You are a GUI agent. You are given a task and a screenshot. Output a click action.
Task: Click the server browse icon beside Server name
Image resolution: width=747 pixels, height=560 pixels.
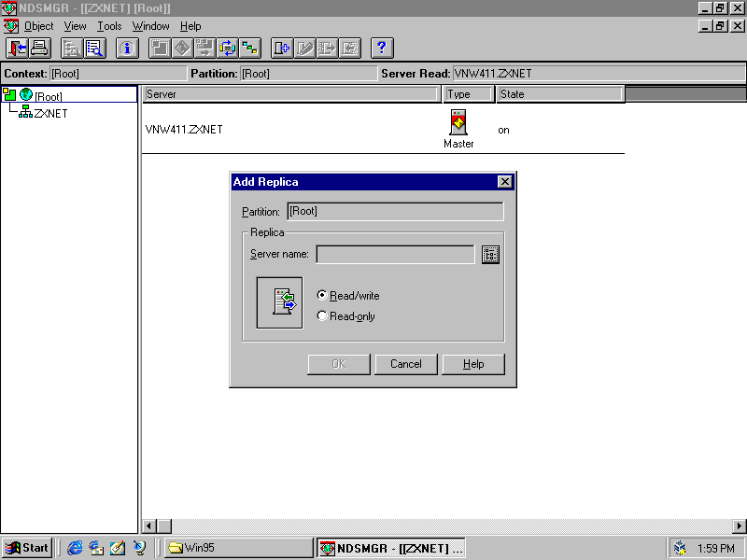click(490, 255)
